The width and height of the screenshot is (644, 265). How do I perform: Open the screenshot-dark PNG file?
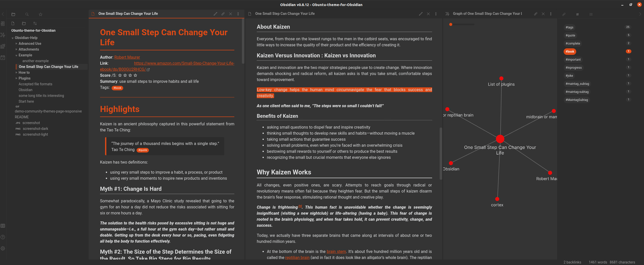tap(36, 129)
